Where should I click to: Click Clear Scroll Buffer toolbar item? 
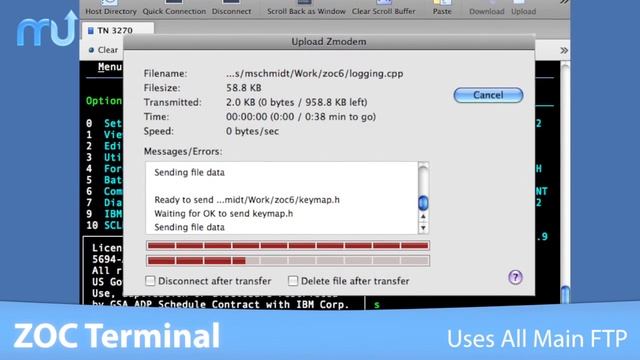click(384, 8)
